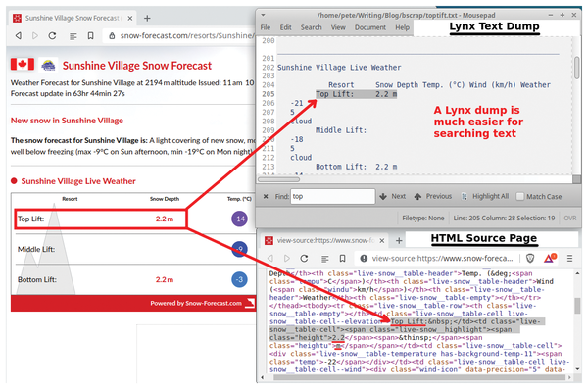The image size is (588, 389).
Task: Open the File menu in Mousepad
Action: pyautogui.click(x=266, y=27)
